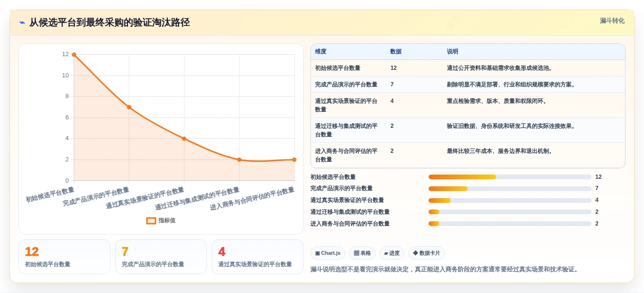This screenshot has width=644, height=293.
Task: Toggle the 指标值 legend item in the chart
Action: (x=161, y=220)
